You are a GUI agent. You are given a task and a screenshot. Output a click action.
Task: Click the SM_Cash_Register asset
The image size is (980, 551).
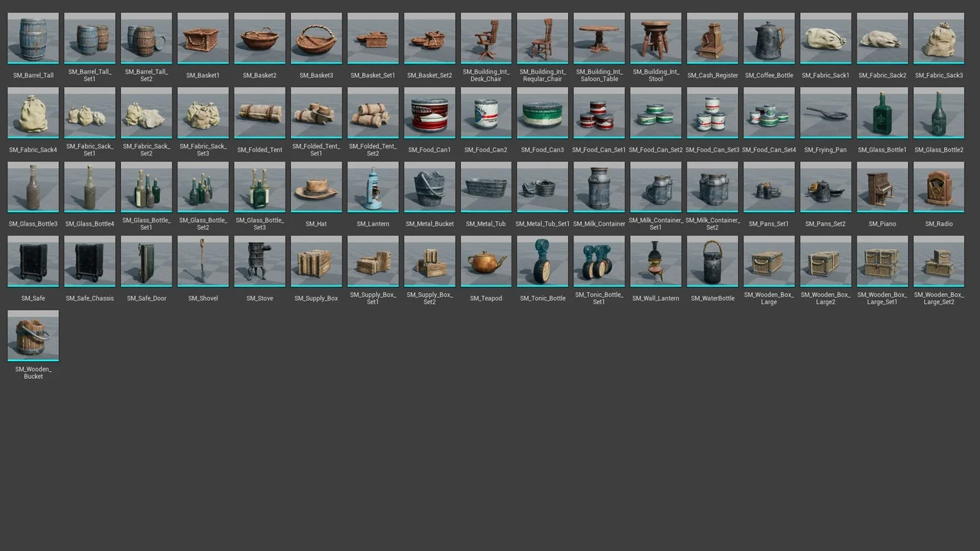coord(713,38)
